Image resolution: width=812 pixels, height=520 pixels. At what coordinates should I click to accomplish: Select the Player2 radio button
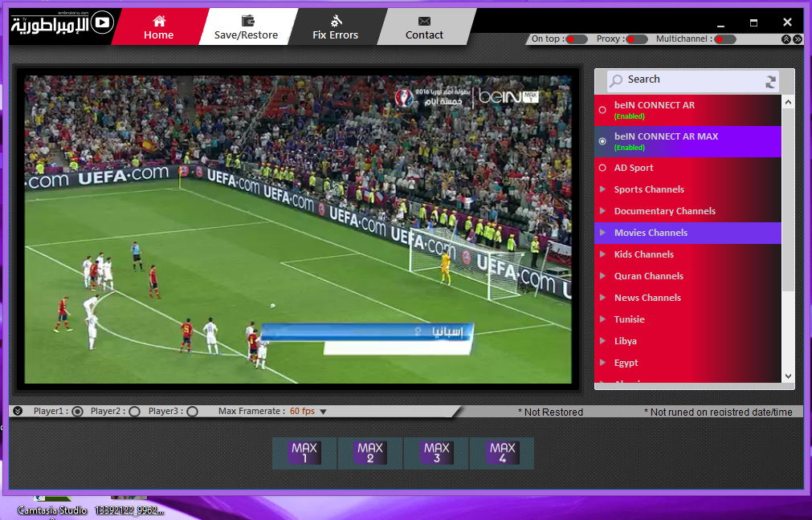[x=134, y=412]
